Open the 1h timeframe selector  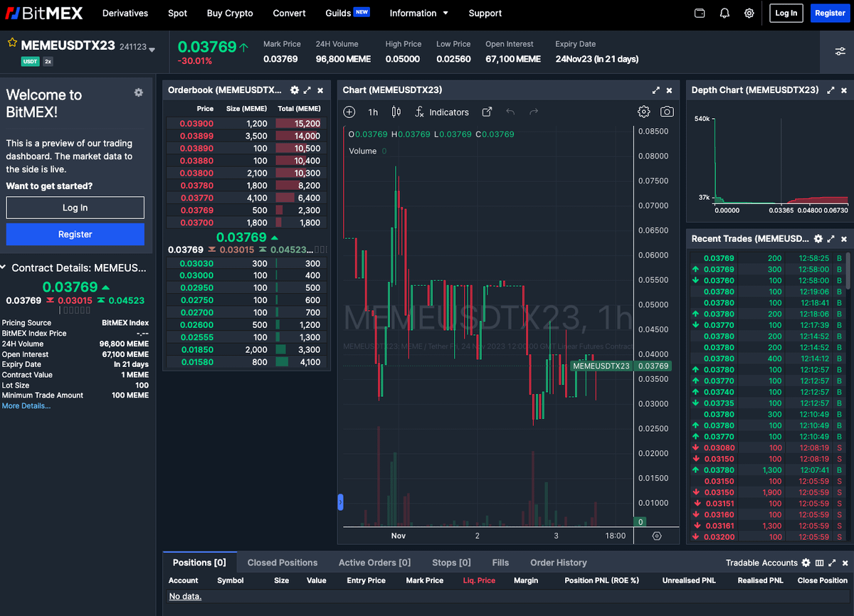tap(373, 112)
